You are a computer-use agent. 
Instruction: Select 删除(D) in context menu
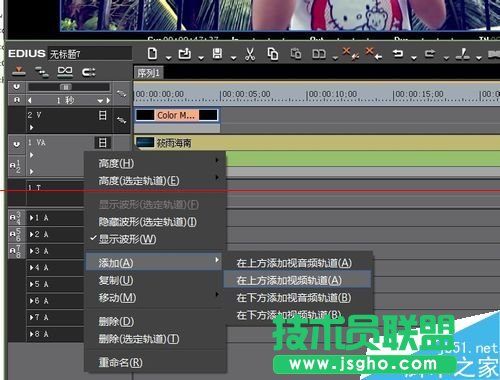tap(155, 321)
